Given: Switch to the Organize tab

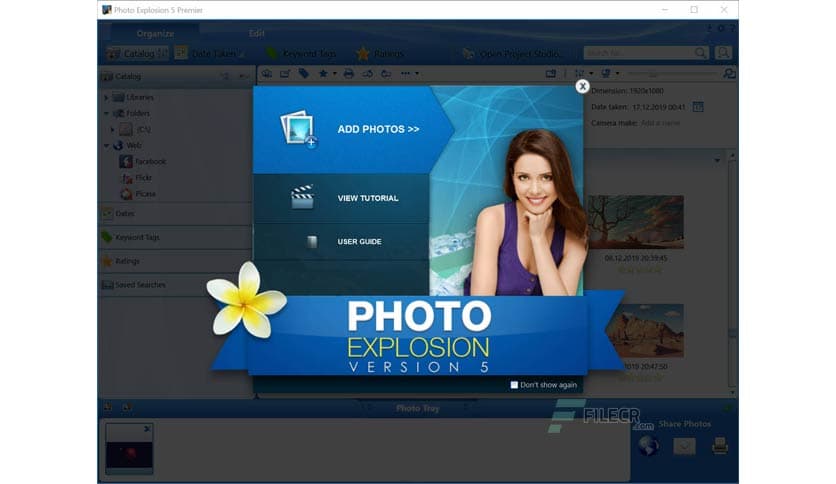Looking at the screenshot, I should (155, 34).
